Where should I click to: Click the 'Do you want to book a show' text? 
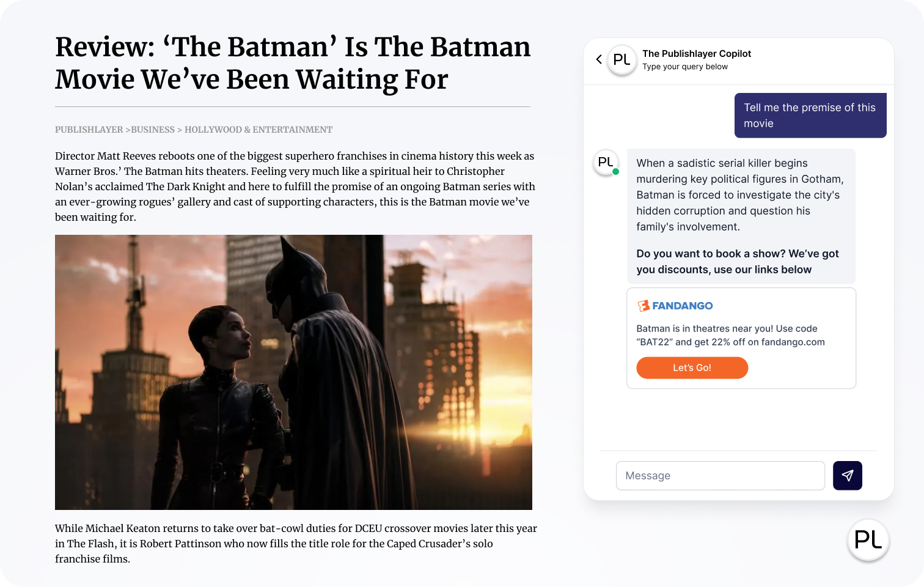(x=737, y=262)
